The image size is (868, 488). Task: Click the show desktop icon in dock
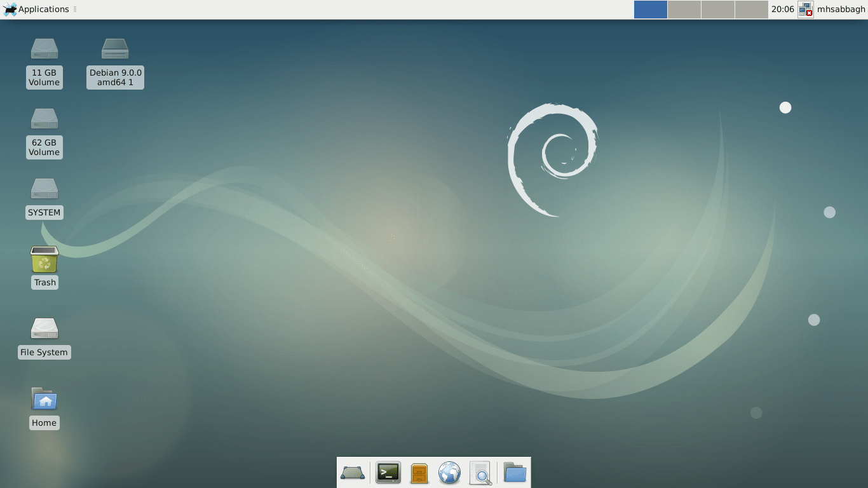(353, 472)
